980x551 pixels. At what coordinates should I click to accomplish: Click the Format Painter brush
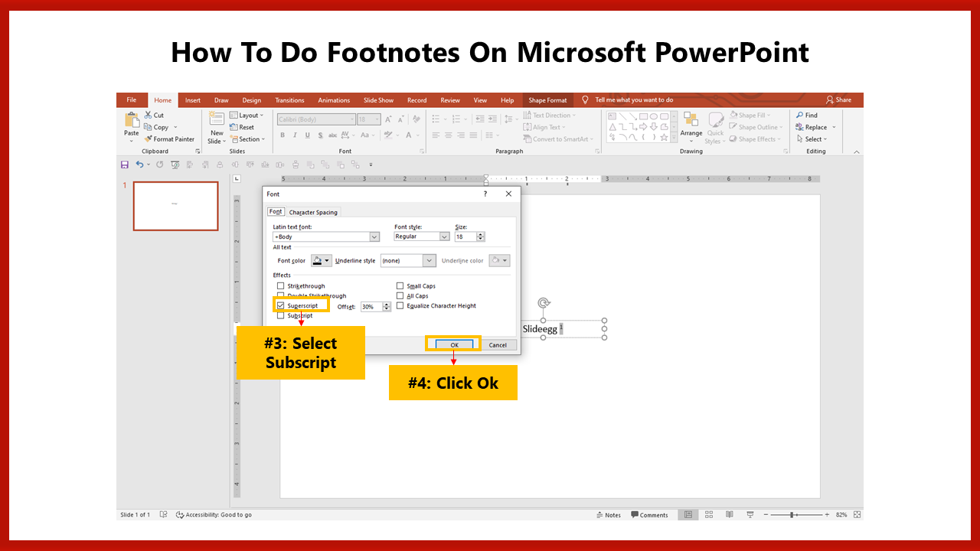(x=149, y=139)
